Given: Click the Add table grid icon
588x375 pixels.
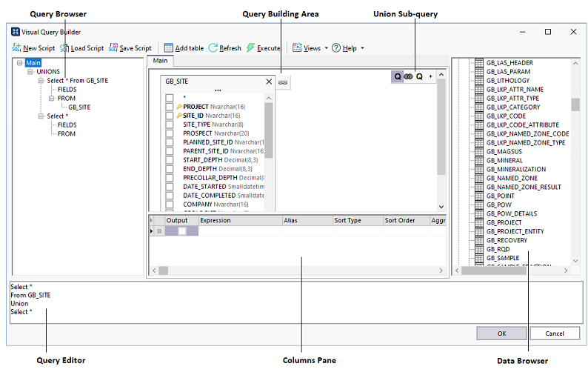Looking at the screenshot, I should tap(169, 47).
